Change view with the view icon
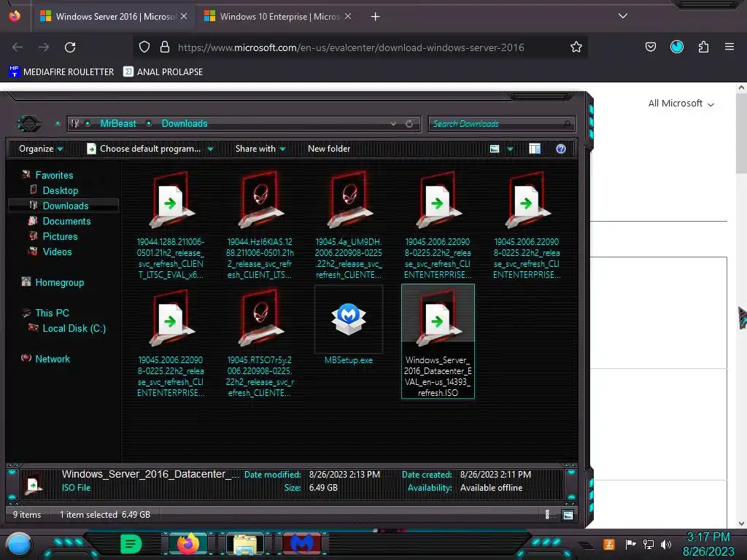Image resolution: width=747 pixels, height=560 pixels. click(495, 149)
